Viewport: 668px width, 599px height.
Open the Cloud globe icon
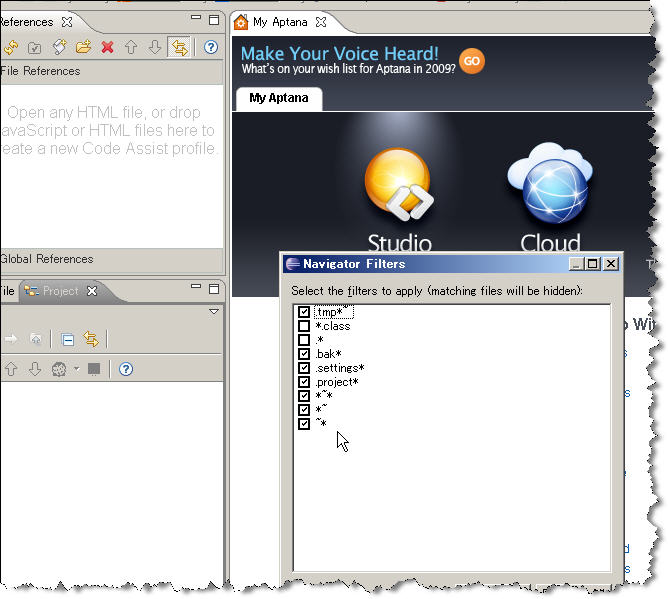click(x=550, y=184)
